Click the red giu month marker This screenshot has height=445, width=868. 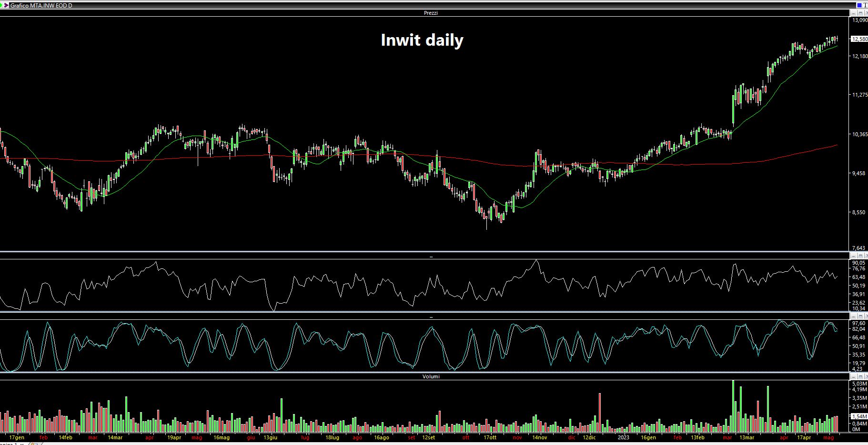pos(251,437)
